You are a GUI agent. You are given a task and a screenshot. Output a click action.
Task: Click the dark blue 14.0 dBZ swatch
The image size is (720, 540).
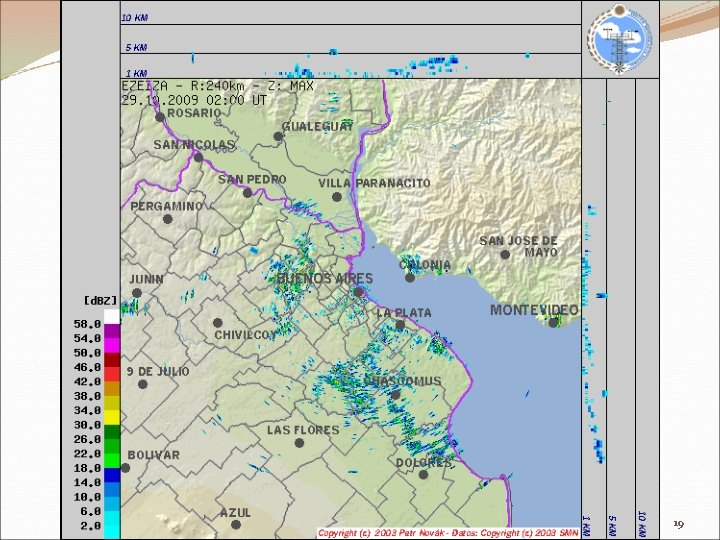click(x=112, y=475)
